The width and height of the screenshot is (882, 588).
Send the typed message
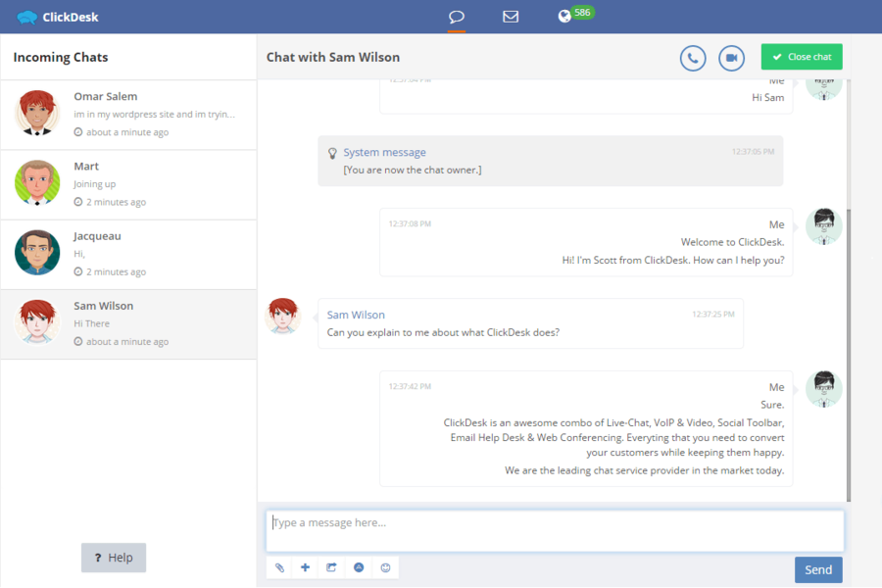[x=818, y=569]
